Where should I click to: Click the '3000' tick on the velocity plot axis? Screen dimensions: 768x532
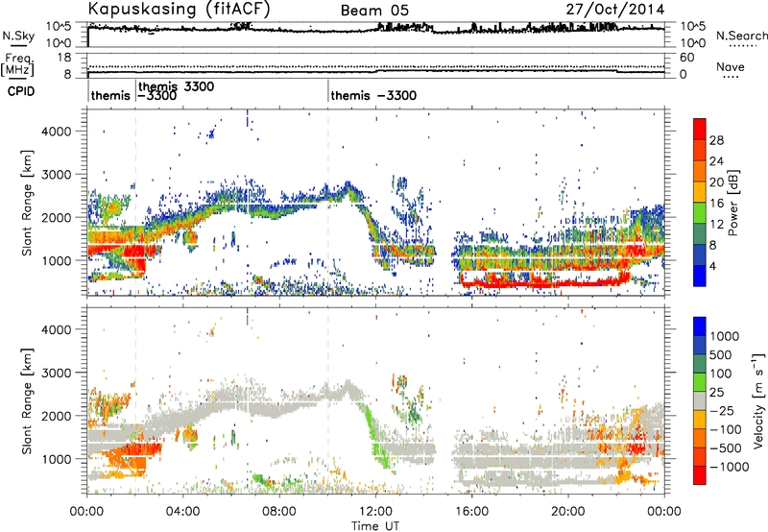pyautogui.click(x=57, y=373)
